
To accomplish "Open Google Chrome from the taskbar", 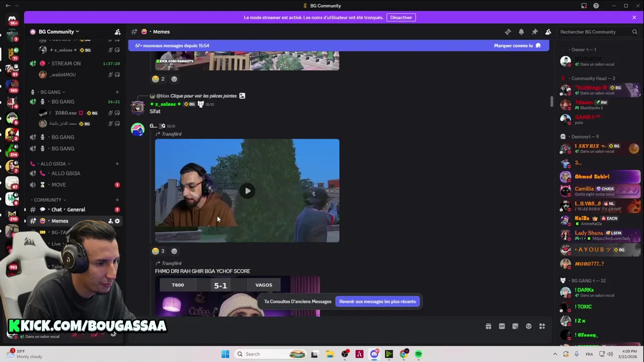I will tap(404, 354).
